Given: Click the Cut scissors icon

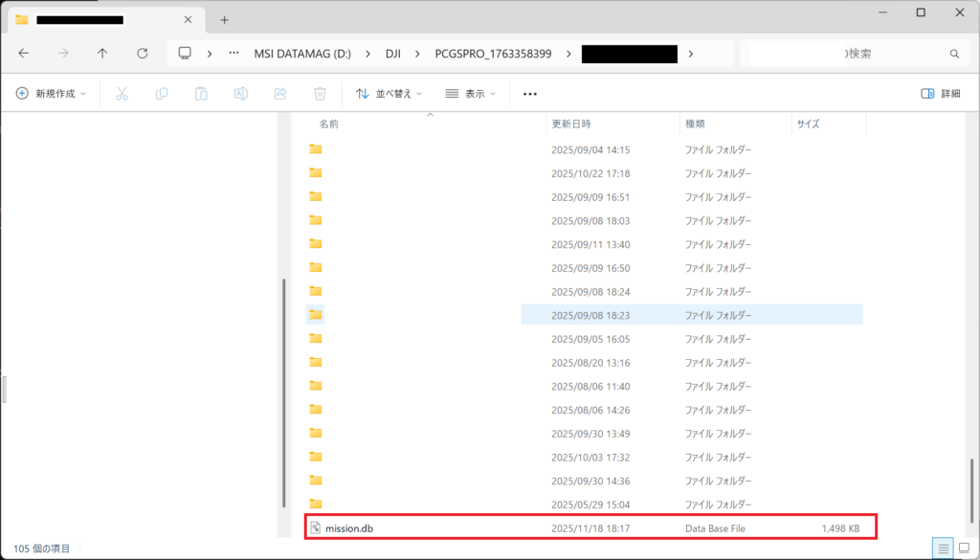Looking at the screenshot, I should (x=122, y=94).
